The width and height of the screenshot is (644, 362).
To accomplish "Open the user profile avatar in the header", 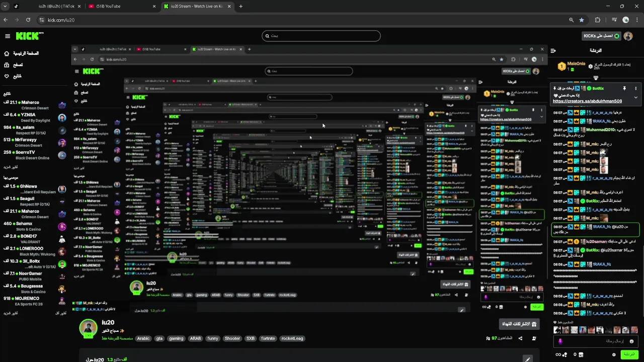I will coord(628,36).
